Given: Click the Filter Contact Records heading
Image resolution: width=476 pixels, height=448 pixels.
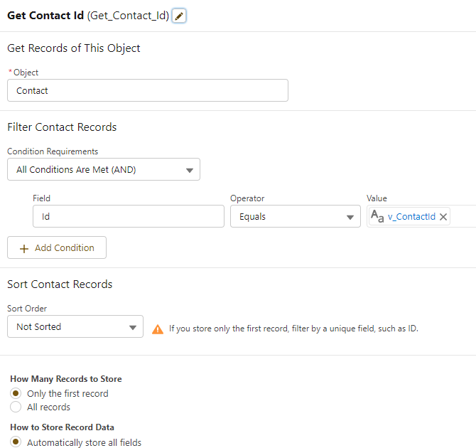Looking at the screenshot, I should pos(62,127).
